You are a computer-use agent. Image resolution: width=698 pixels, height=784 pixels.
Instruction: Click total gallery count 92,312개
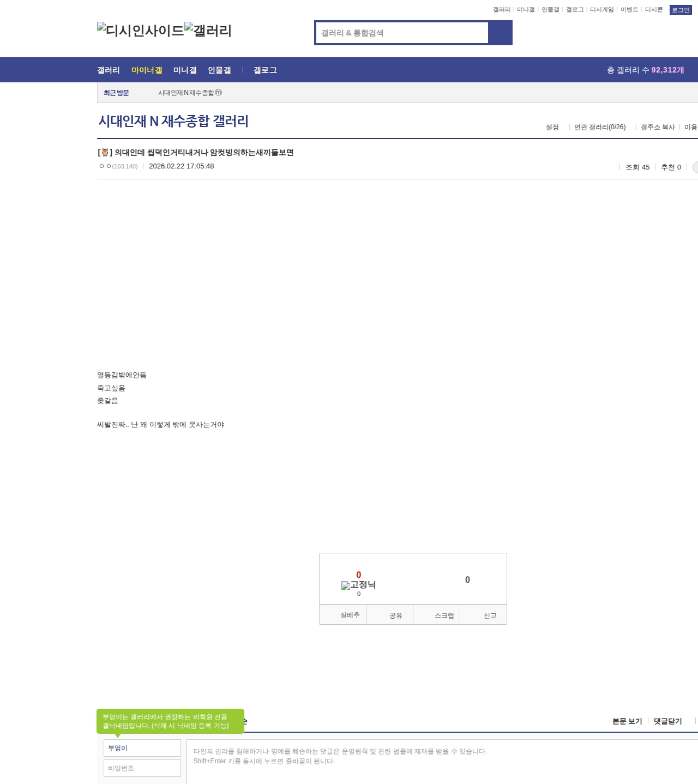point(667,70)
